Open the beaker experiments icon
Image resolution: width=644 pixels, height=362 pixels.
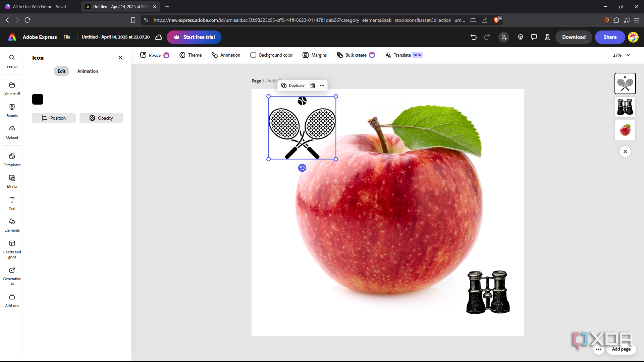[547, 37]
